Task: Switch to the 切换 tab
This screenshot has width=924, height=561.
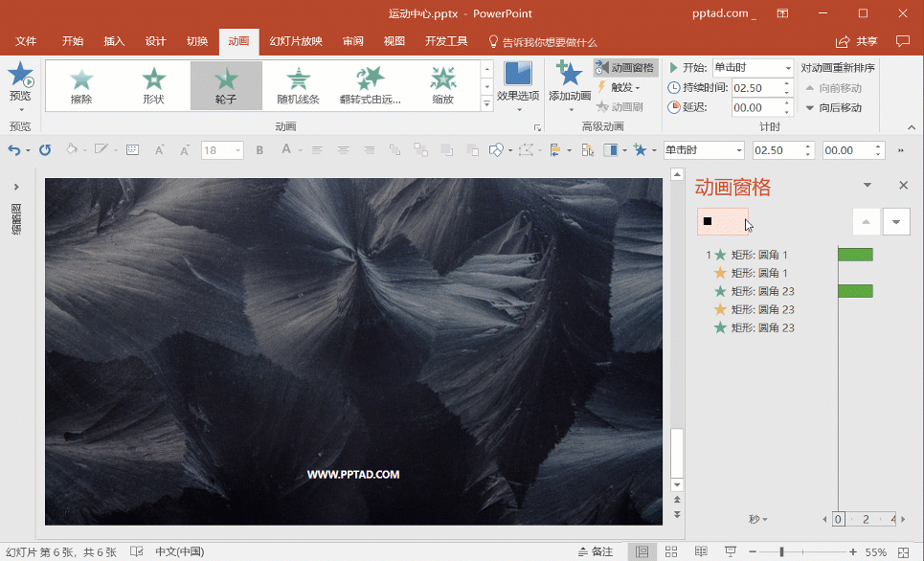Action: pos(197,41)
